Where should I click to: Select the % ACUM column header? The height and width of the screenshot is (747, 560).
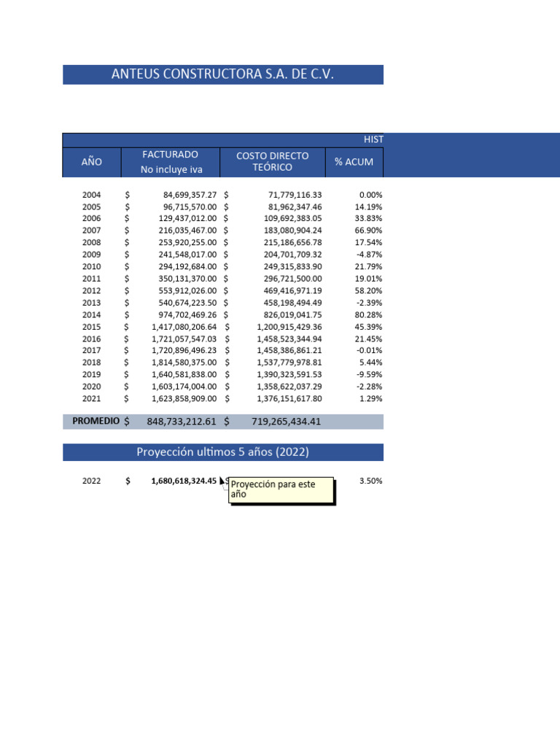(x=354, y=162)
